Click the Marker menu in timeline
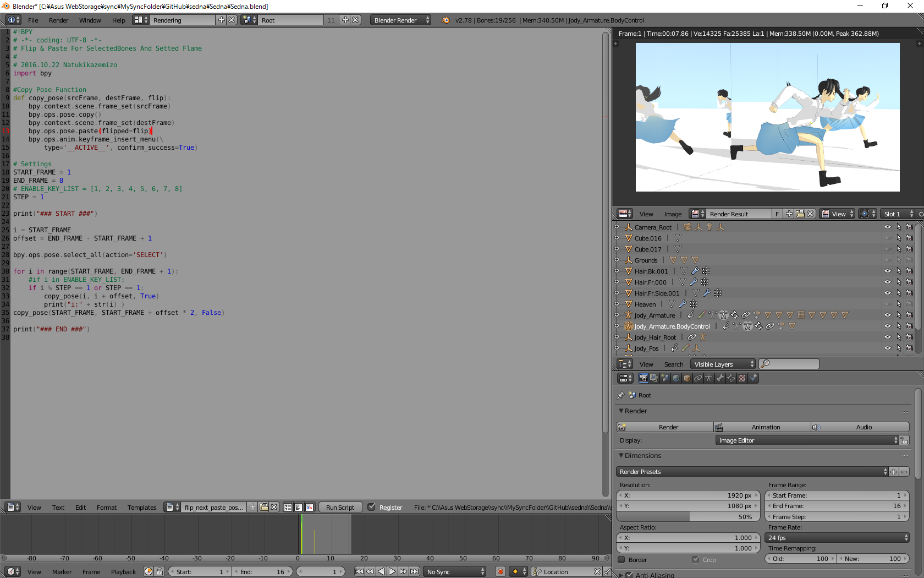Image resolution: width=924 pixels, height=578 pixels. [x=62, y=572]
